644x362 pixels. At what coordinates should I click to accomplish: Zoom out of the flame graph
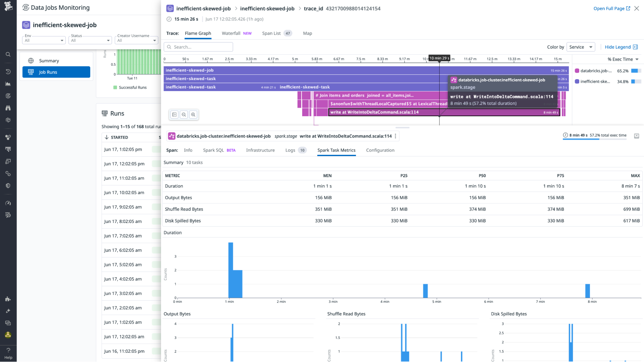tap(184, 115)
